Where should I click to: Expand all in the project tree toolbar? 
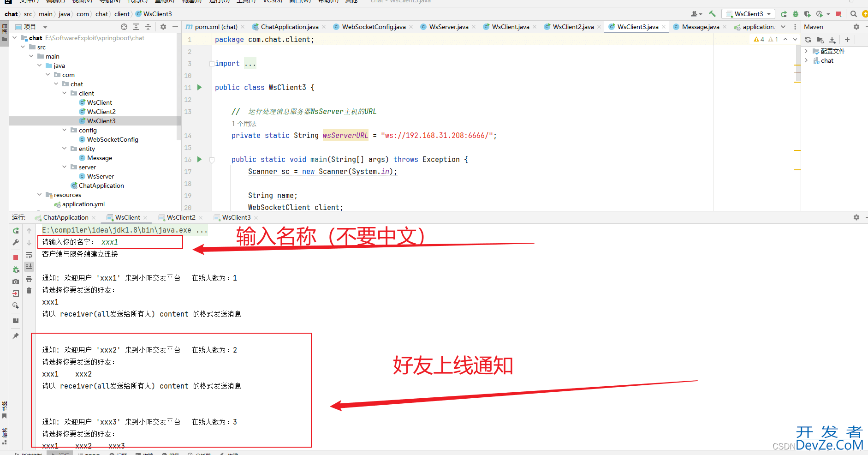136,27
